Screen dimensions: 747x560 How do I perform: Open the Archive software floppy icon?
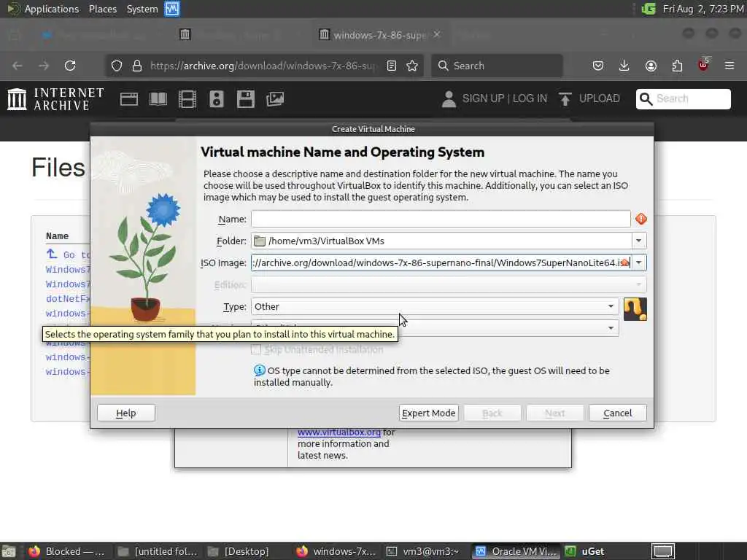click(x=246, y=99)
